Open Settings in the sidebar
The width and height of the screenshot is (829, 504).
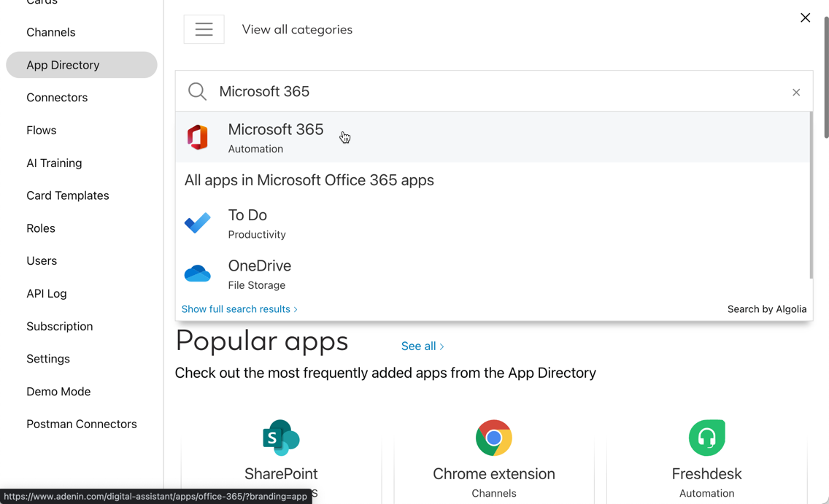(48, 359)
